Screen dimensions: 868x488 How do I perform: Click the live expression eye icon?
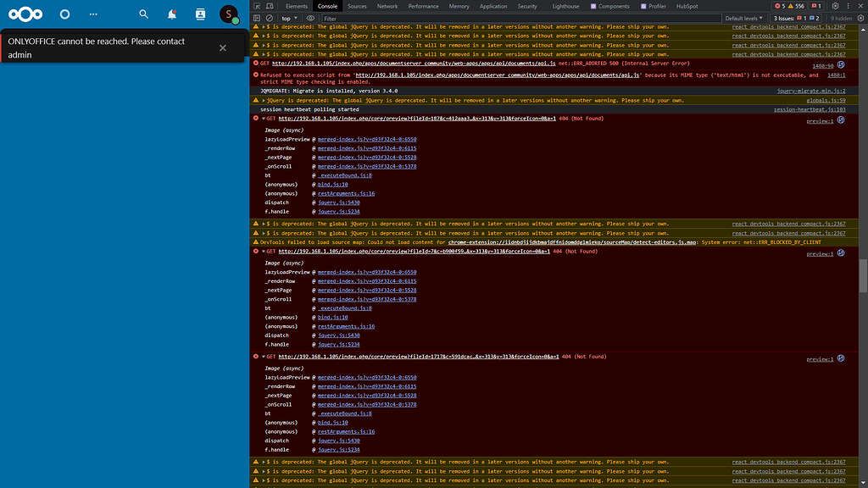pyautogui.click(x=310, y=18)
